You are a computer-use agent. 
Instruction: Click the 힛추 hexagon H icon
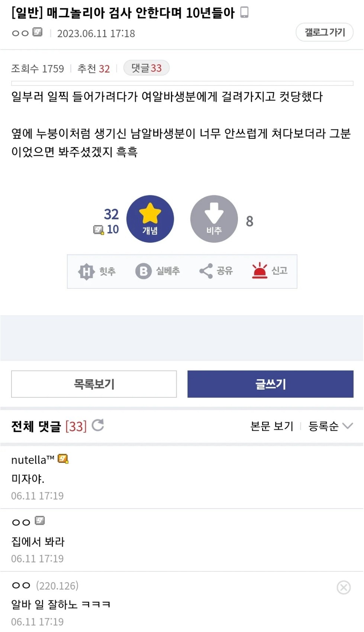[86, 271]
